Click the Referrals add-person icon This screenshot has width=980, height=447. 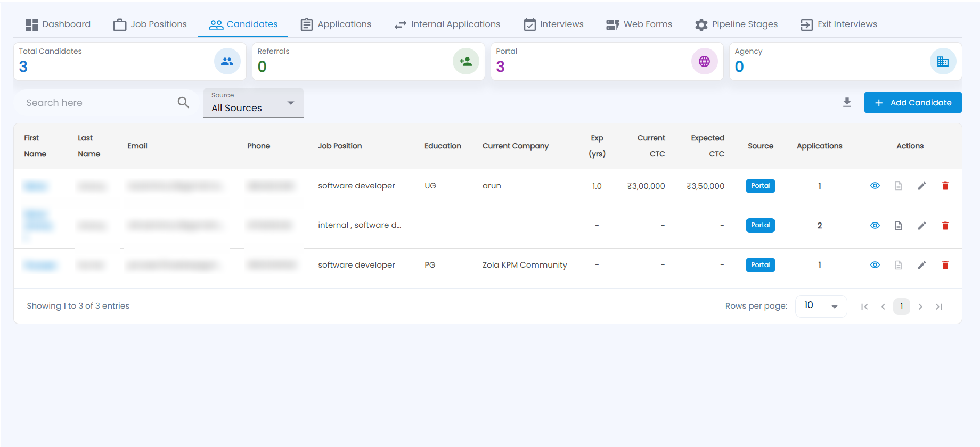tap(466, 62)
